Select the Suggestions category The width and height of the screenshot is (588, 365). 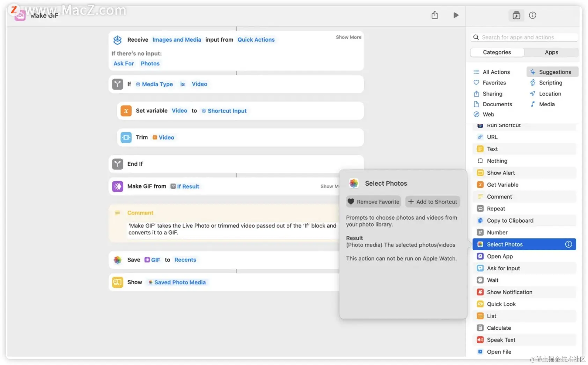pyautogui.click(x=552, y=72)
